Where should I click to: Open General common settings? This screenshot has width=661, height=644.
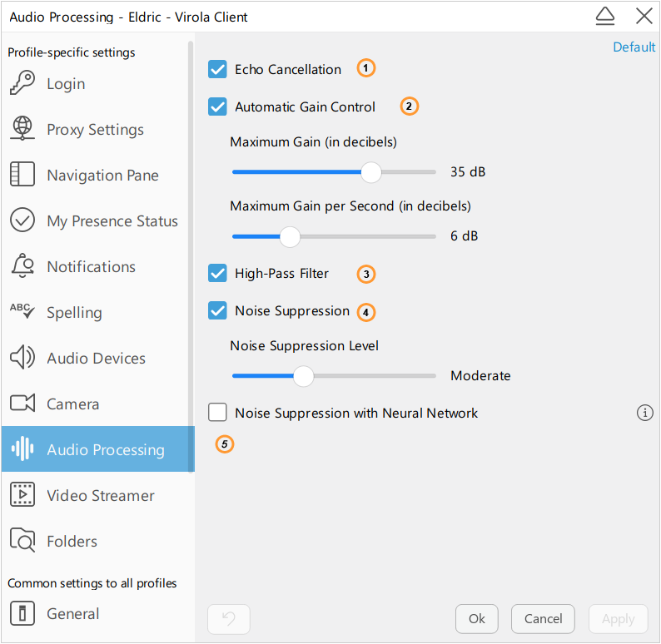click(97, 613)
